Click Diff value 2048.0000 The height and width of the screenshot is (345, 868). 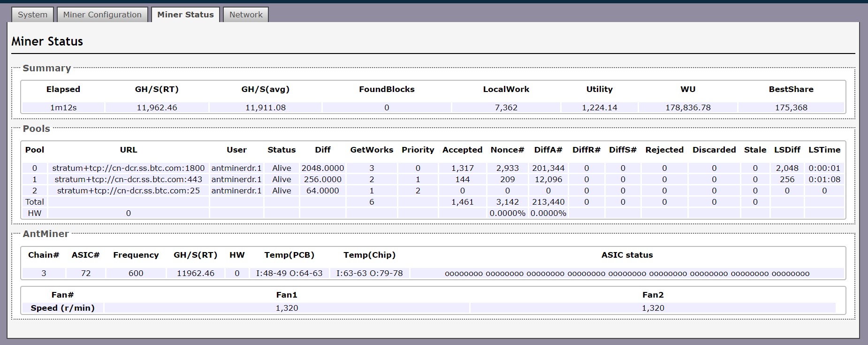(x=323, y=168)
